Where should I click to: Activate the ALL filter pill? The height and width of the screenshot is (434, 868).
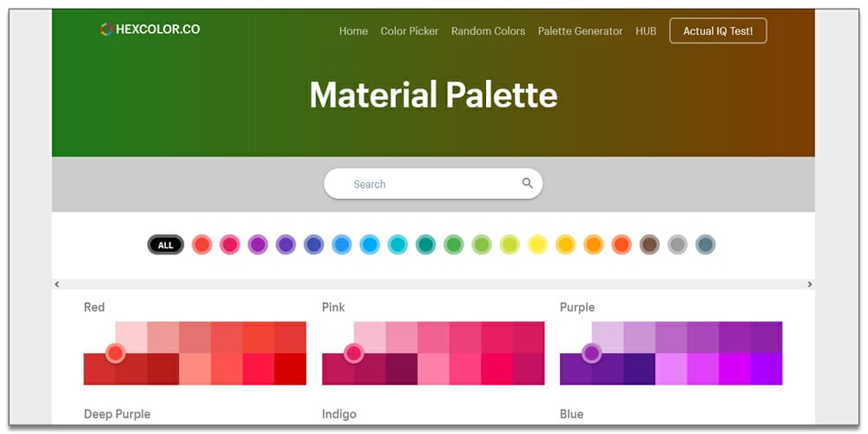tap(166, 245)
